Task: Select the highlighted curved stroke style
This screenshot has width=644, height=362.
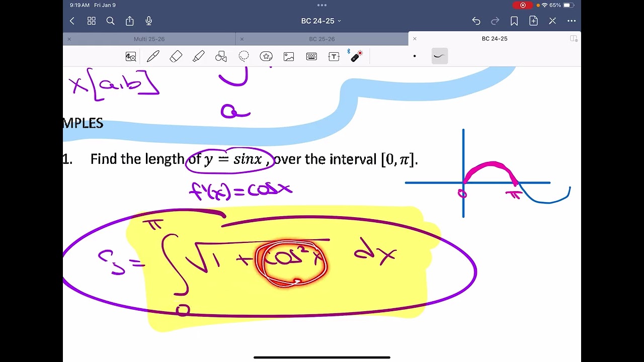Action: pos(439,56)
